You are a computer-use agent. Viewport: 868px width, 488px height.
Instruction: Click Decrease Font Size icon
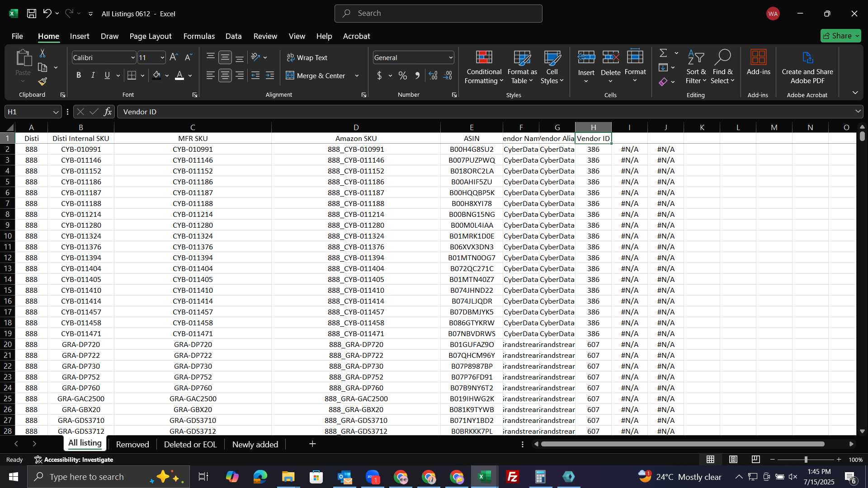coord(189,57)
